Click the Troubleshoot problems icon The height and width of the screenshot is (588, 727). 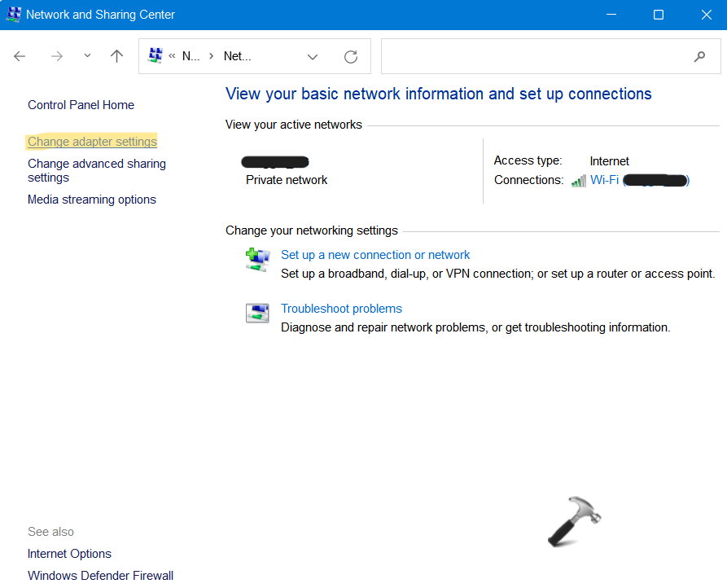(257, 314)
